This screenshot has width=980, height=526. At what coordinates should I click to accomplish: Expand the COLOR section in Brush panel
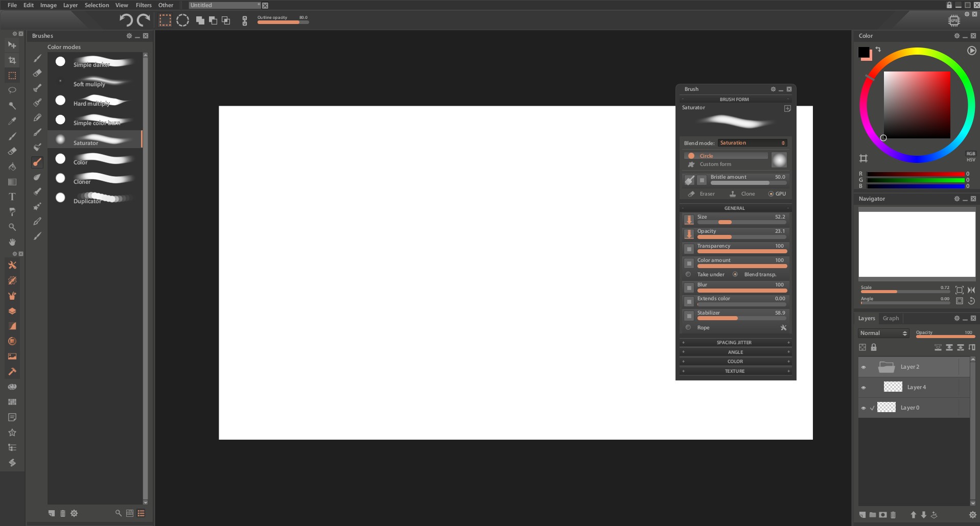point(735,362)
